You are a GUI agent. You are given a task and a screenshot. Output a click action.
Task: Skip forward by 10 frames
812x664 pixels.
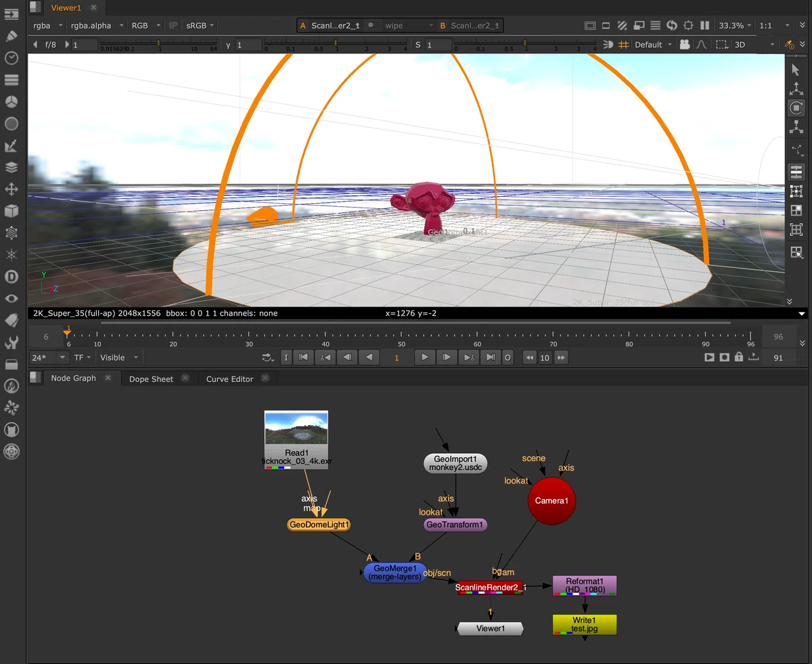pos(561,358)
